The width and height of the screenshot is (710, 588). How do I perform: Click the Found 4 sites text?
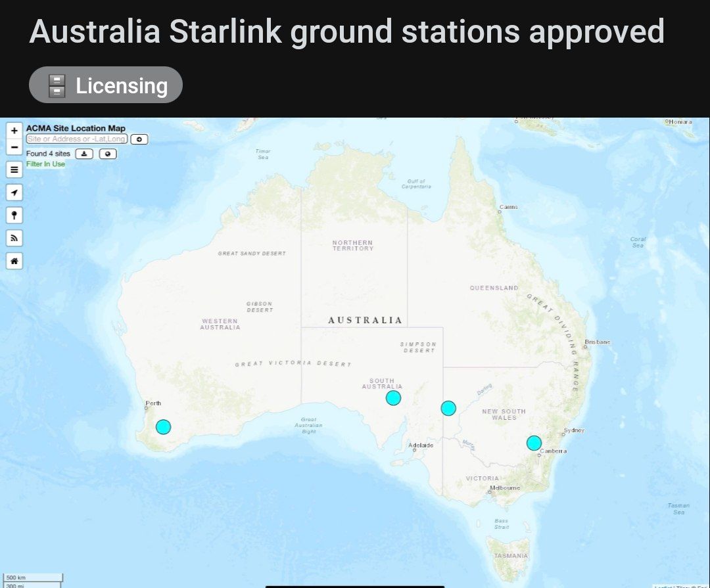pyautogui.click(x=48, y=154)
